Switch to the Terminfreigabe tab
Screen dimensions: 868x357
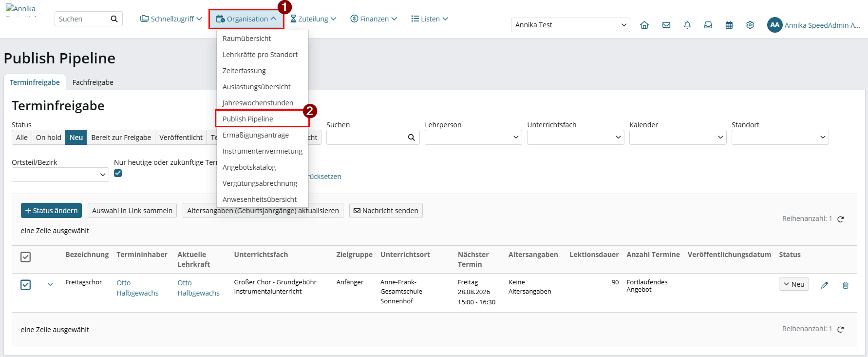[35, 82]
